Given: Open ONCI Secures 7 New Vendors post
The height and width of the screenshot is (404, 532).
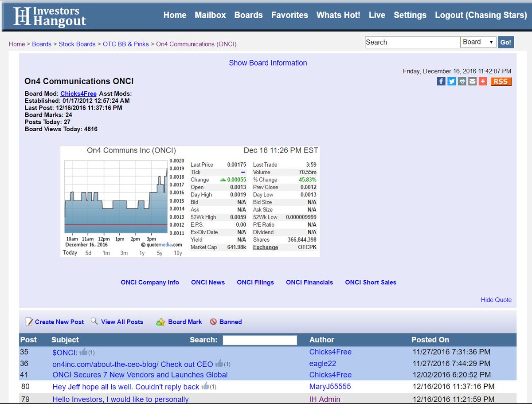Looking at the screenshot, I should (x=140, y=375).
